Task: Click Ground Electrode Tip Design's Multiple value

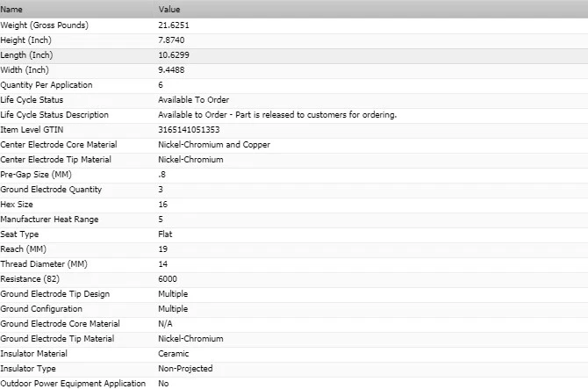Action: click(x=173, y=294)
